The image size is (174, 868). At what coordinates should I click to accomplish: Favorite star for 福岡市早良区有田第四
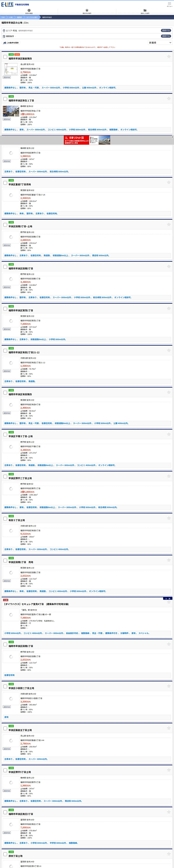coord(169,392)
